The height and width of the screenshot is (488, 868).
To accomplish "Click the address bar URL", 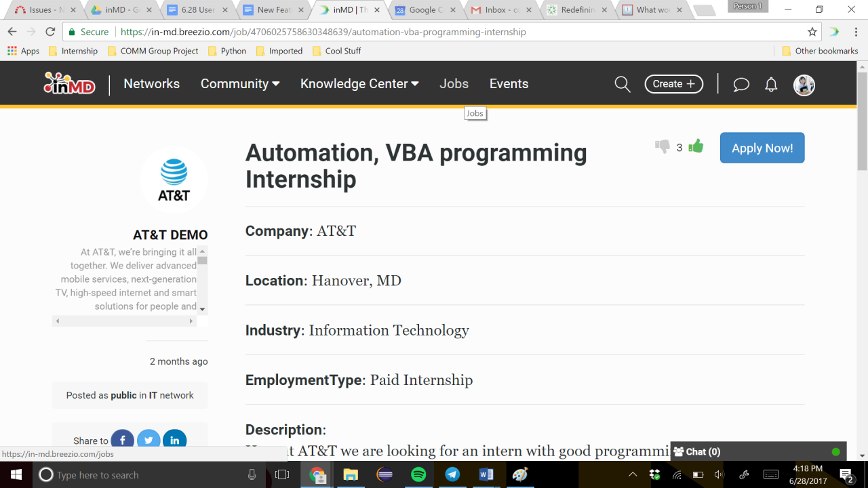I will pyautogui.click(x=323, y=32).
